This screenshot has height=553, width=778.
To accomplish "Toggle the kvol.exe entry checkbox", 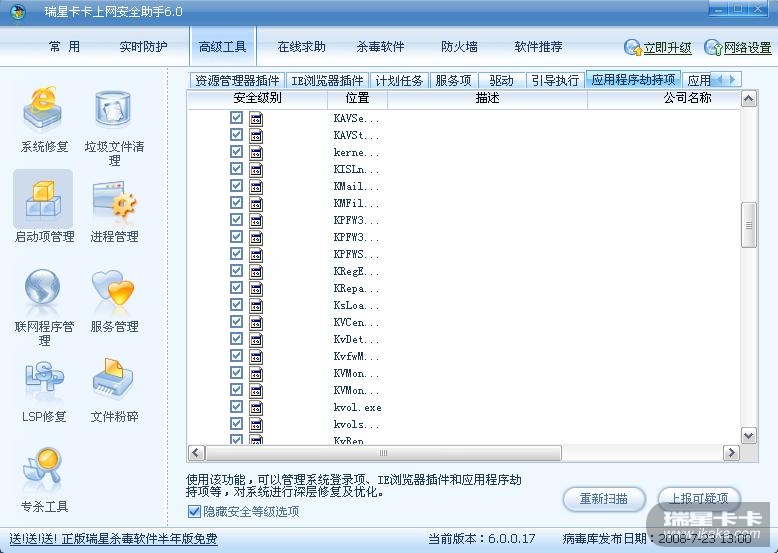I will (x=236, y=406).
